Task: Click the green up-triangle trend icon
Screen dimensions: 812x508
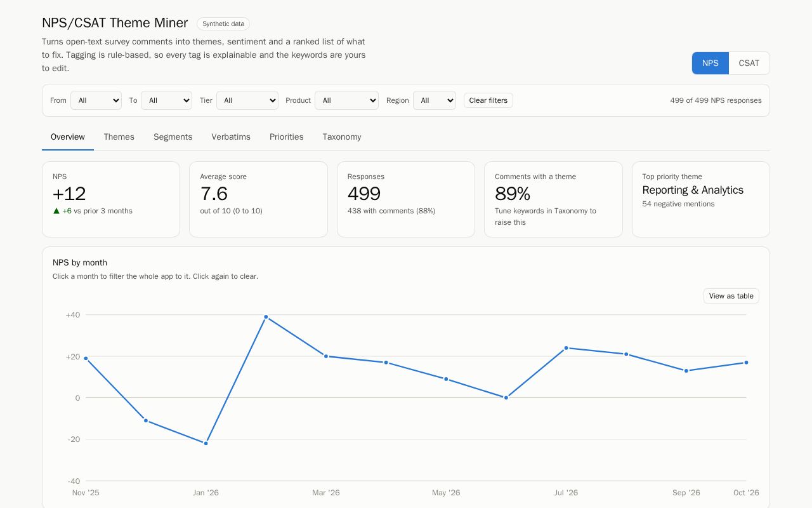Action: (x=56, y=211)
